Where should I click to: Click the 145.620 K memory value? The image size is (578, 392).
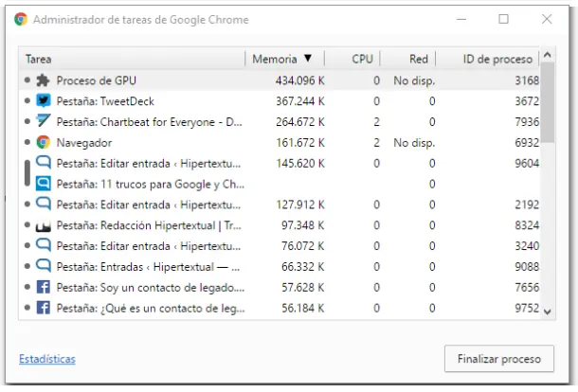[300, 163]
